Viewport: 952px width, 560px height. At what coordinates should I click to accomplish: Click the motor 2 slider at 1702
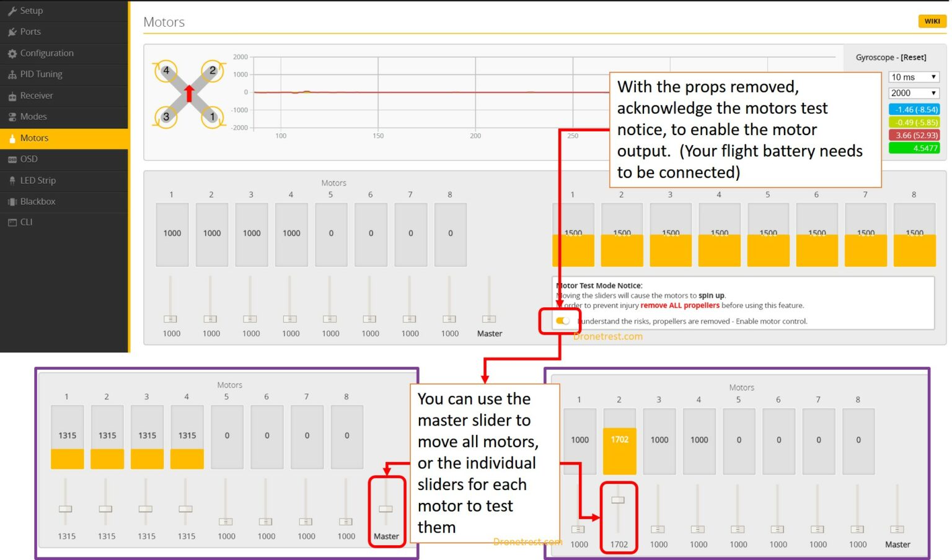click(x=619, y=500)
